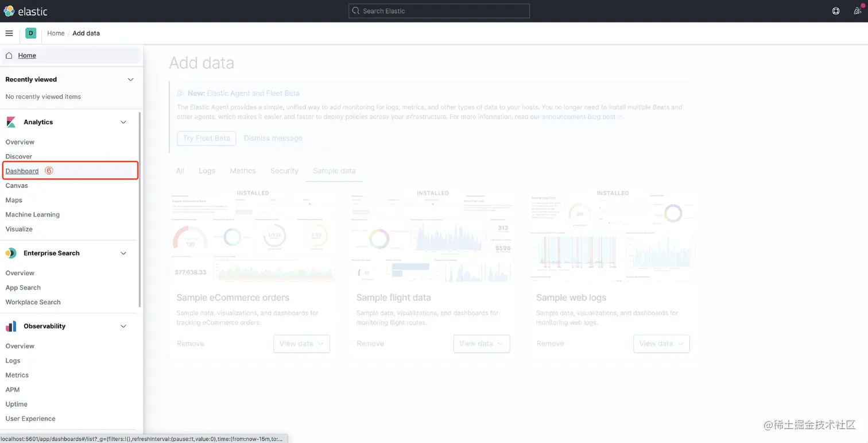This screenshot has height=443, width=868.
Task: Click the Home house icon in sidebar
Action: 9,56
